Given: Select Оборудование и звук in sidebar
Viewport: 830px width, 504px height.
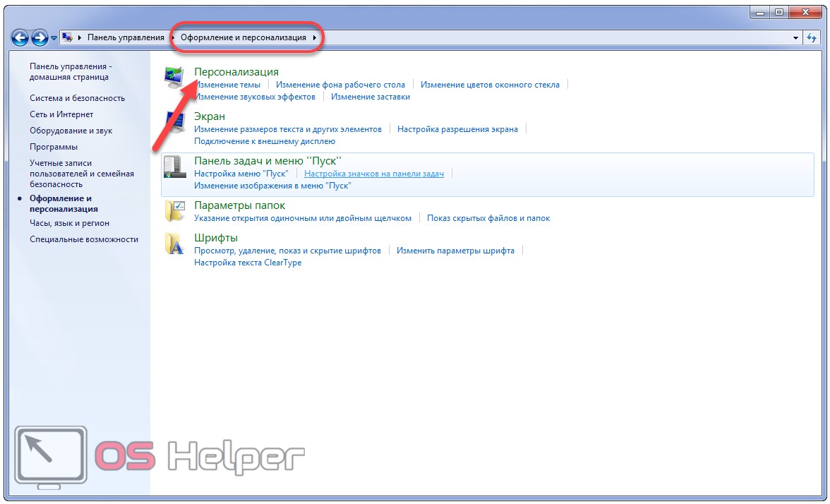Looking at the screenshot, I should (x=71, y=131).
